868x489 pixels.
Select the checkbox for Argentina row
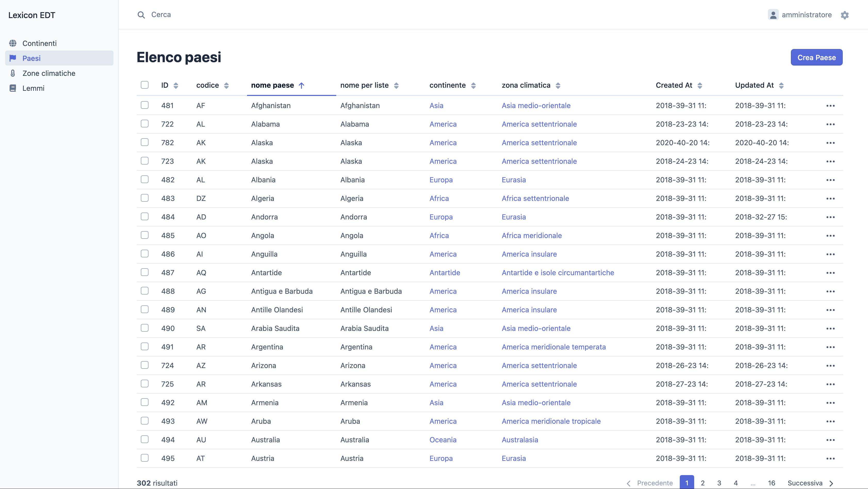(145, 346)
